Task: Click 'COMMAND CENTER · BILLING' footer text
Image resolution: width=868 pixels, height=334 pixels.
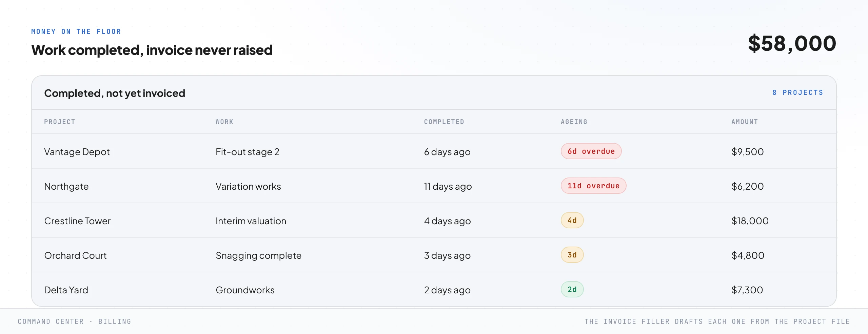Action: coord(75,321)
